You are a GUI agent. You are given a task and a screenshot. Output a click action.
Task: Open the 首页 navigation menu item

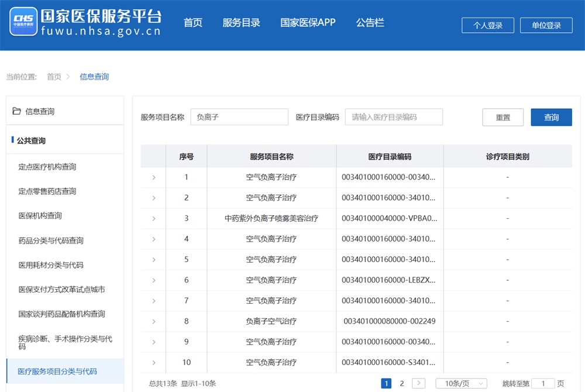click(x=193, y=22)
